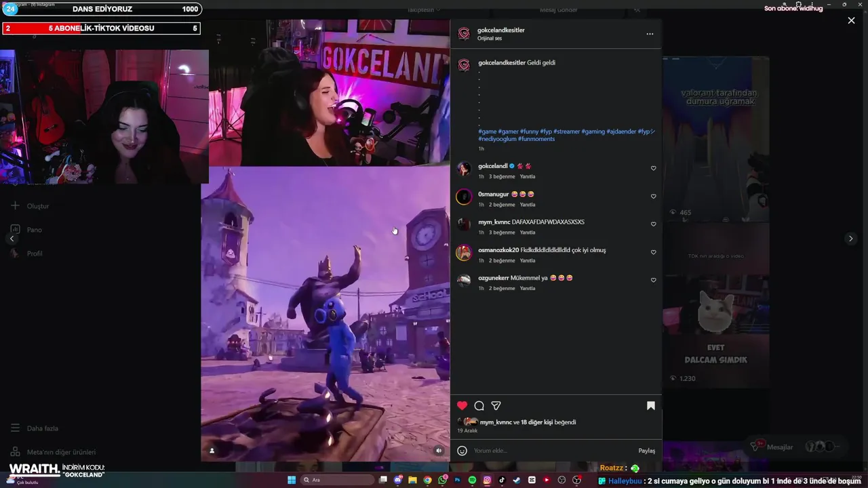This screenshot has width=868, height=488.
Task: Select Profil in Instagram sidebar
Action: (27, 253)
